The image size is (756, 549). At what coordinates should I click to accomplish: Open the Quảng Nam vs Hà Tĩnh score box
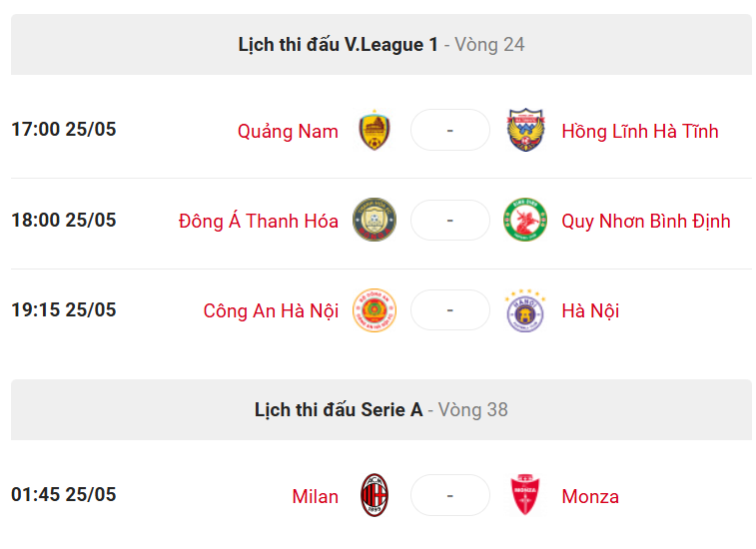[x=450, y=130]
